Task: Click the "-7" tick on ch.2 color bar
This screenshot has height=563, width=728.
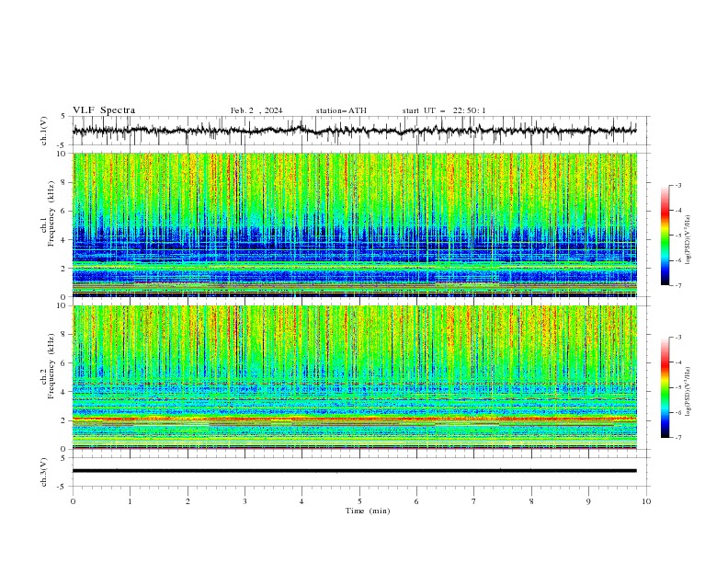Action: pyautogui.click(x=678, y=438)
